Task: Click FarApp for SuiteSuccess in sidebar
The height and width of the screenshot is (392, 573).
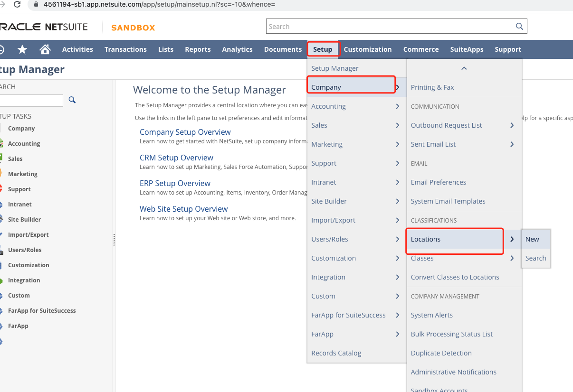Action: pyautogui.click(x=42, y=310)
